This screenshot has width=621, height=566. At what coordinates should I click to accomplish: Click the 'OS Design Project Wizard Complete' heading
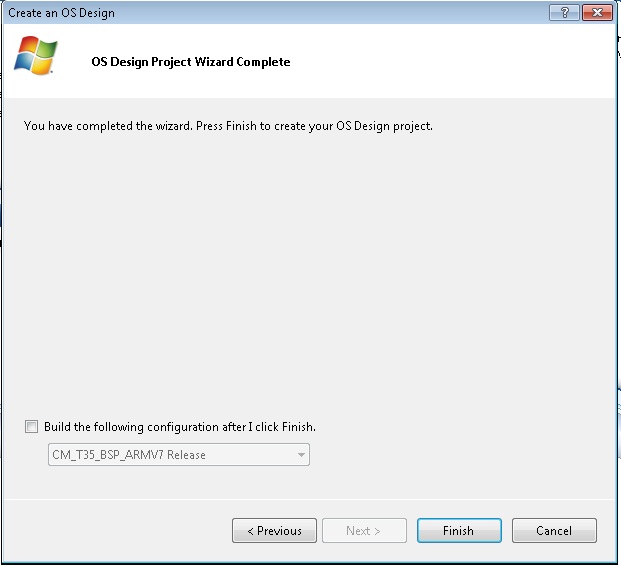click(190, 62)
